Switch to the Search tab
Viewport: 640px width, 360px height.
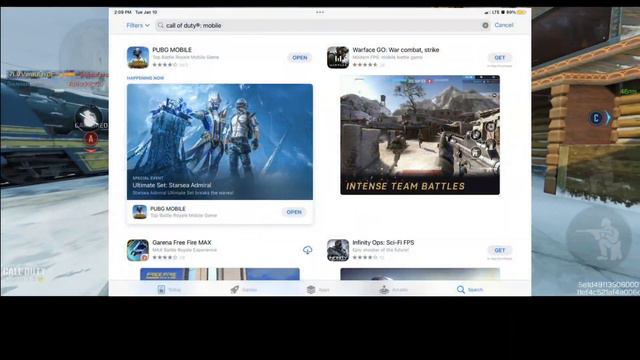point(470,289)
